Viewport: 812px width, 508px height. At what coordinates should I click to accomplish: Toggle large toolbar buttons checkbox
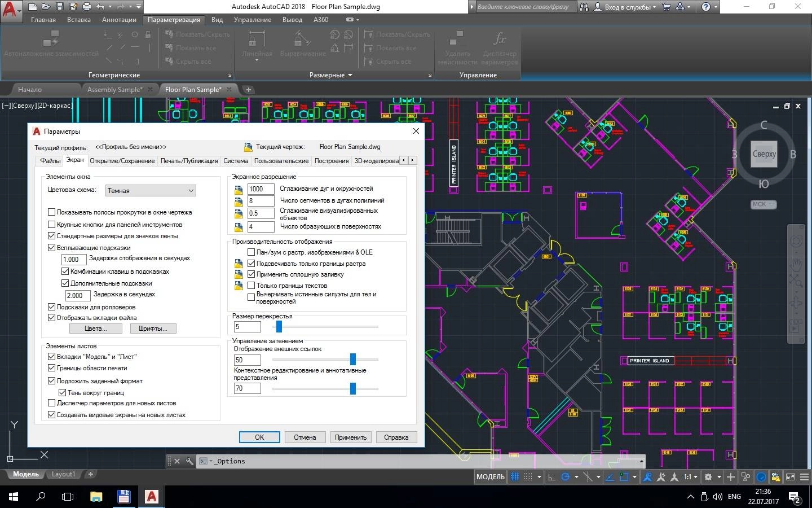click(x=52, y=224)
